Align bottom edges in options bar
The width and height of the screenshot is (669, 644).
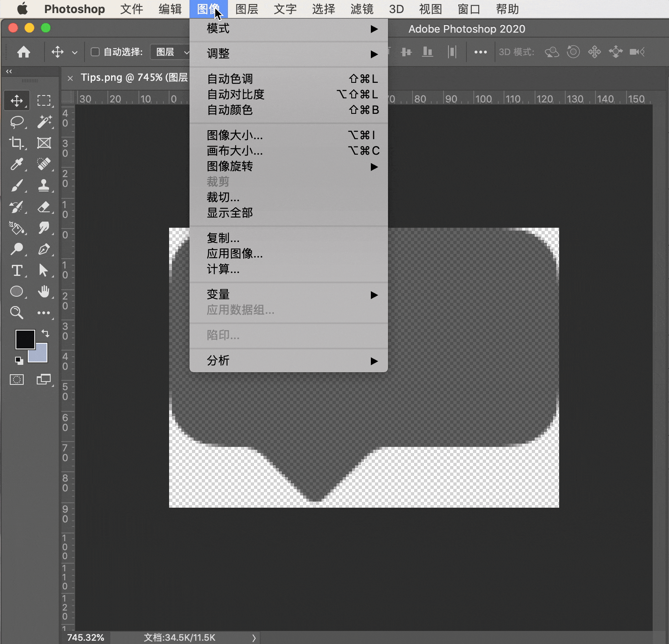click(x=428, y=52)
